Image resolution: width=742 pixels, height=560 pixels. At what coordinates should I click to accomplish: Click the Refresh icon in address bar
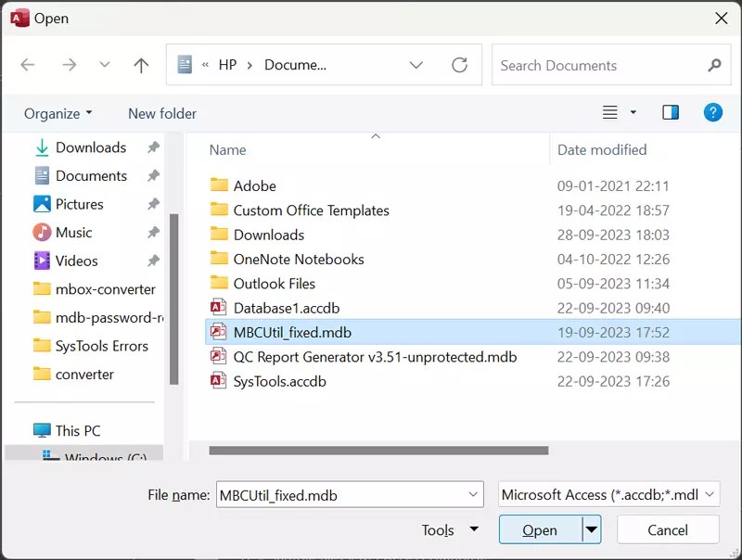460,65
